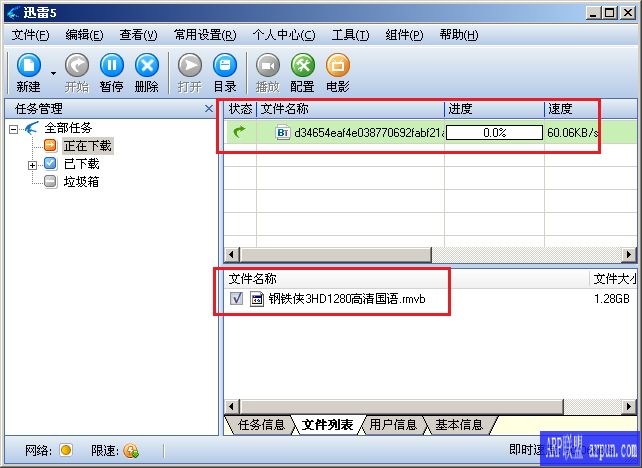Click the green downloading status arrow
This screenshot has height=468, width=642.
(x=239, y=132)
